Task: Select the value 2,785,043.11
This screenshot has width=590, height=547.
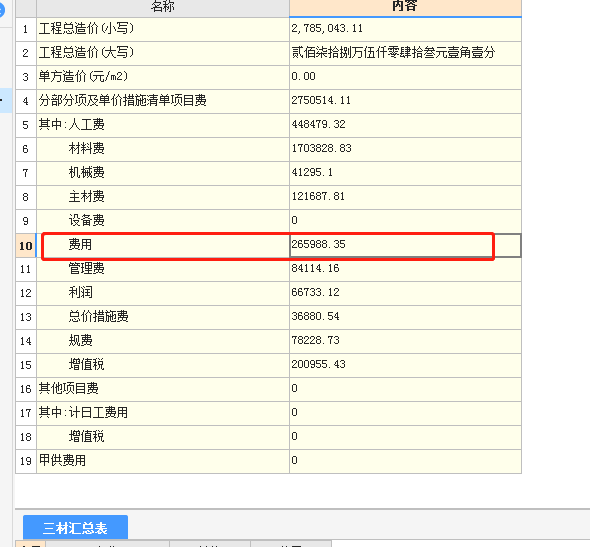Action: (405, 29)
